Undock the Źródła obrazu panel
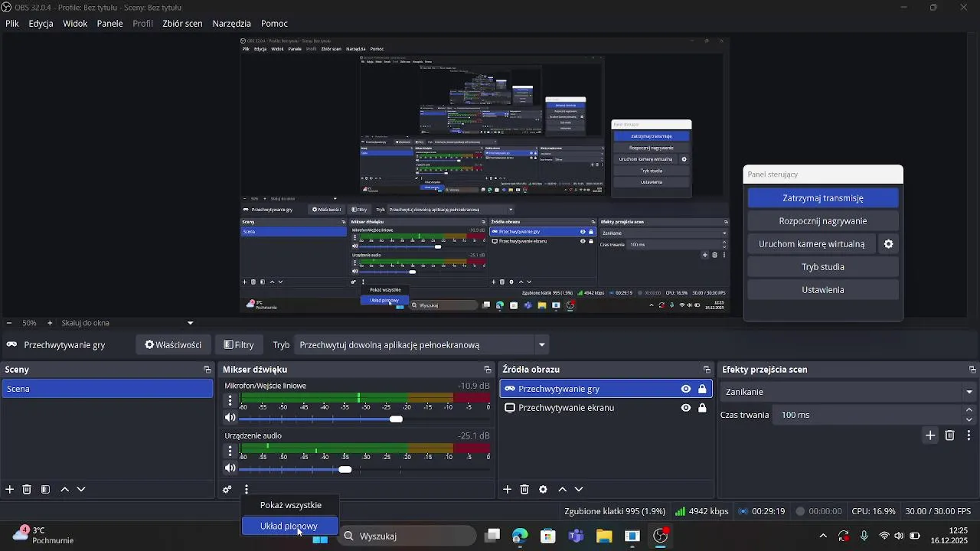This screenshot has height=551, width=980. tap(707, 370)
